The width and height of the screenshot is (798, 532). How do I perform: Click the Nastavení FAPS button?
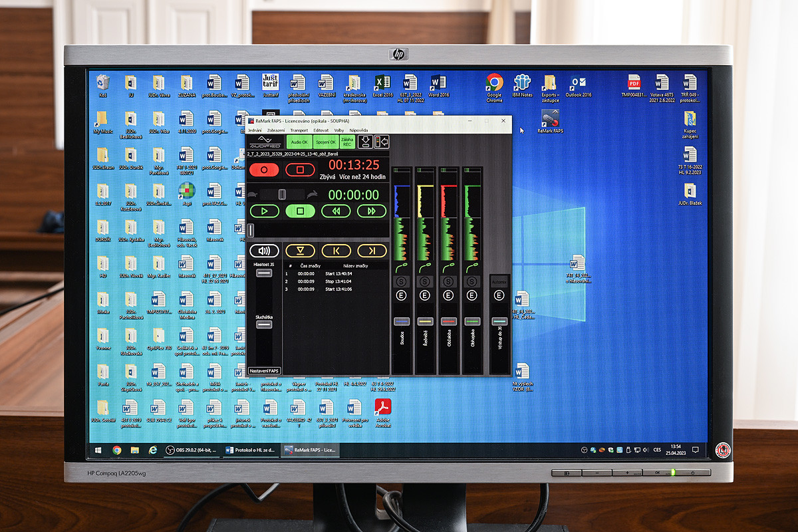pyautogui.click(x=264, y=370)
